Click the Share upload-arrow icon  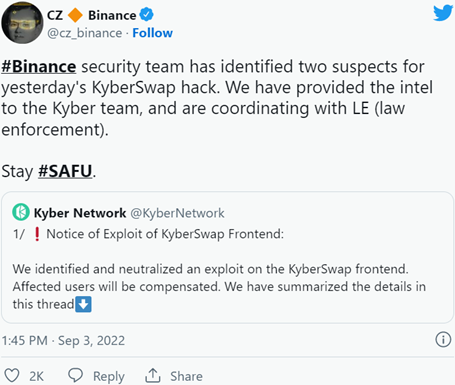[x=153, y=375]
